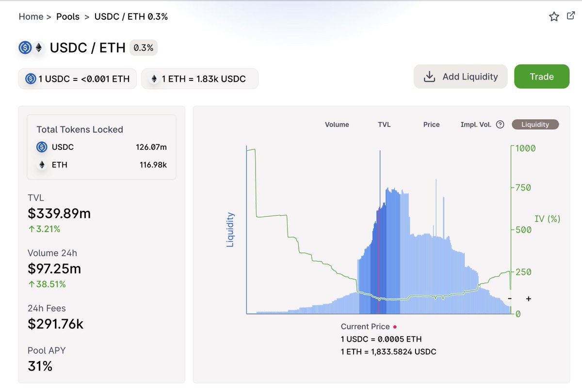This screenshot has width=582, height=392.
Task: Click the IV (%) axis label
Action: pyautogui.click(x=548, y=219)
